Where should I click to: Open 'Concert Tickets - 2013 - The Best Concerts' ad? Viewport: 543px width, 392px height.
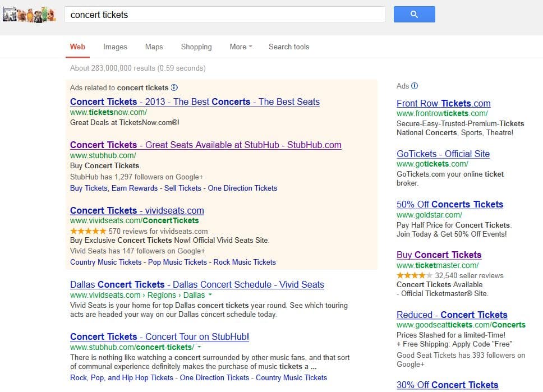click(x=195, y=102)
